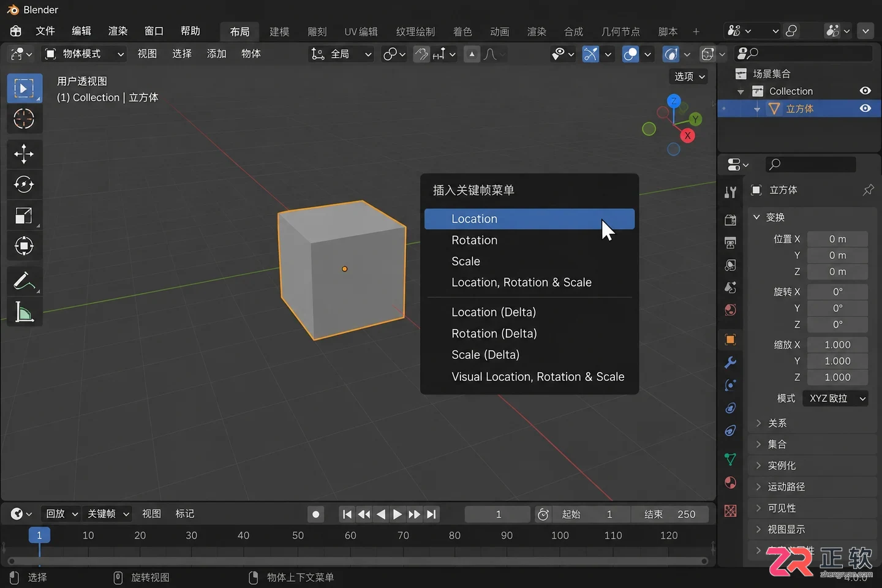Open the Object properties tab
Screen dimensions: 882x588
click(x=730, y=340)
